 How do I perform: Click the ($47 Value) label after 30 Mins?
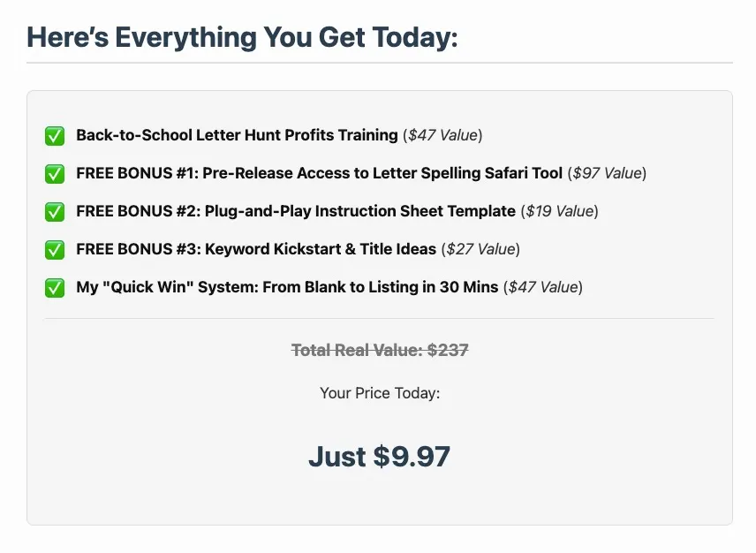(x=543, y=288)
